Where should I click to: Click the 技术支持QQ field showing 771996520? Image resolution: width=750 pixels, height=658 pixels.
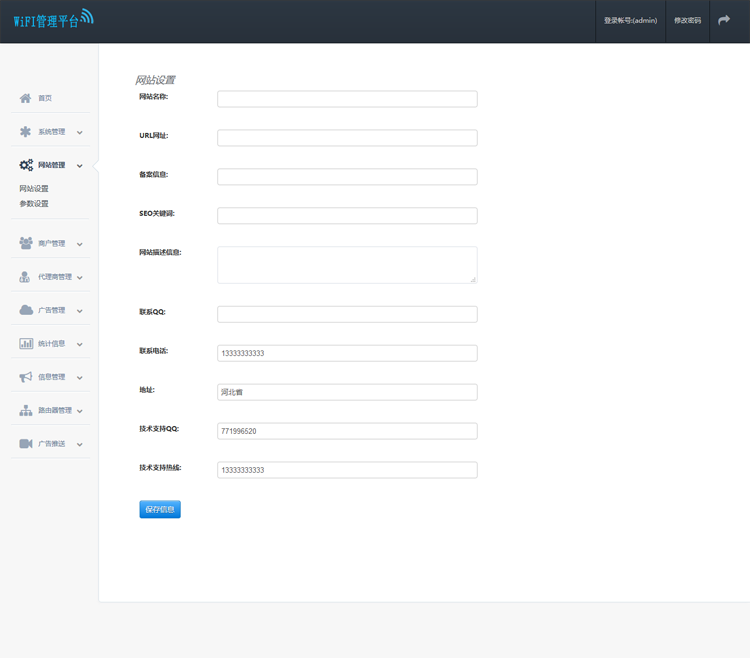[347, 431]
